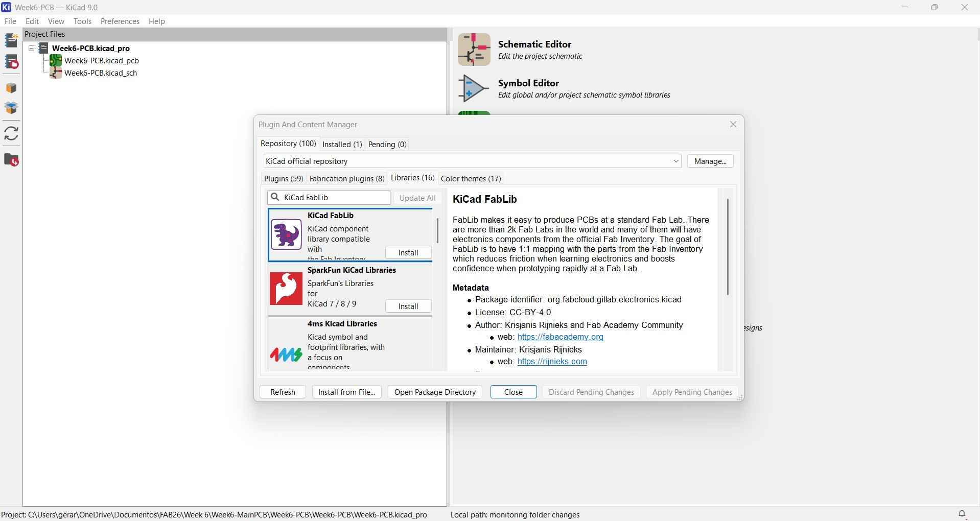Open the View menu

tap(56, 21)
